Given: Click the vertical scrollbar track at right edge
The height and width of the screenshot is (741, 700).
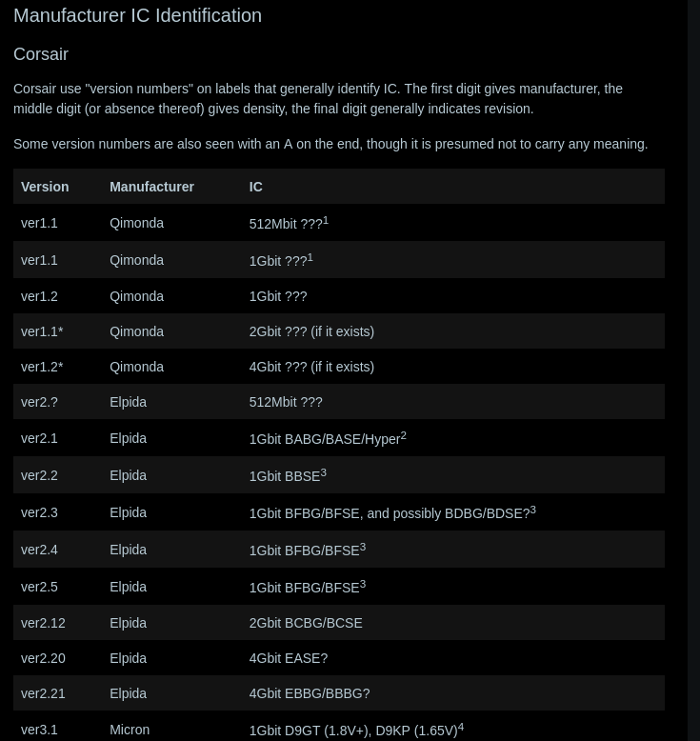Looking at the screenshot, I should [694, 370].
